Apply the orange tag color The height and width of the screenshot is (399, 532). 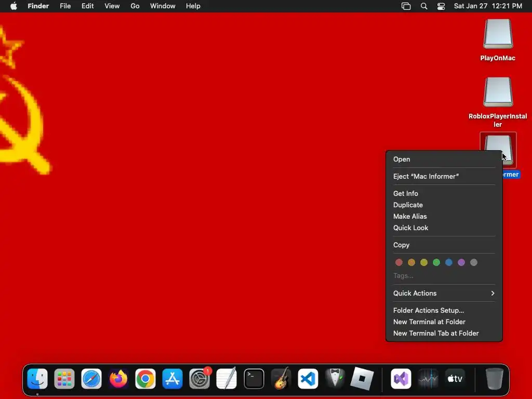(411, 262)
